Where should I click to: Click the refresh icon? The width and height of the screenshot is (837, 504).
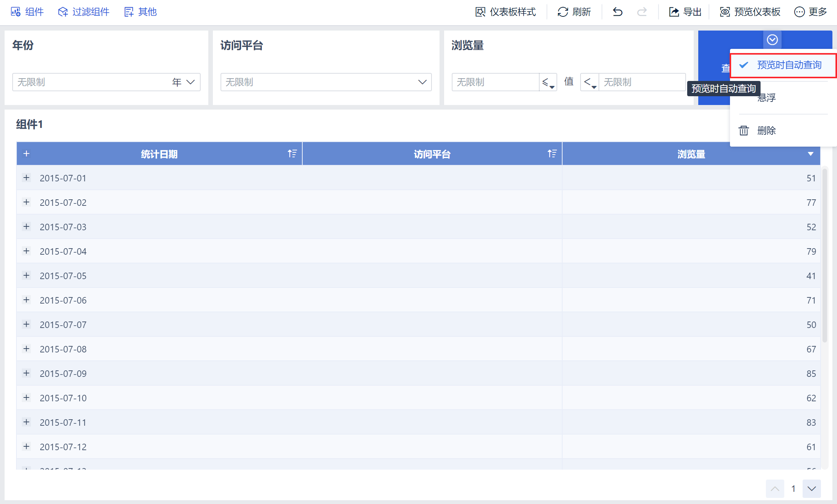pos(563,12)
